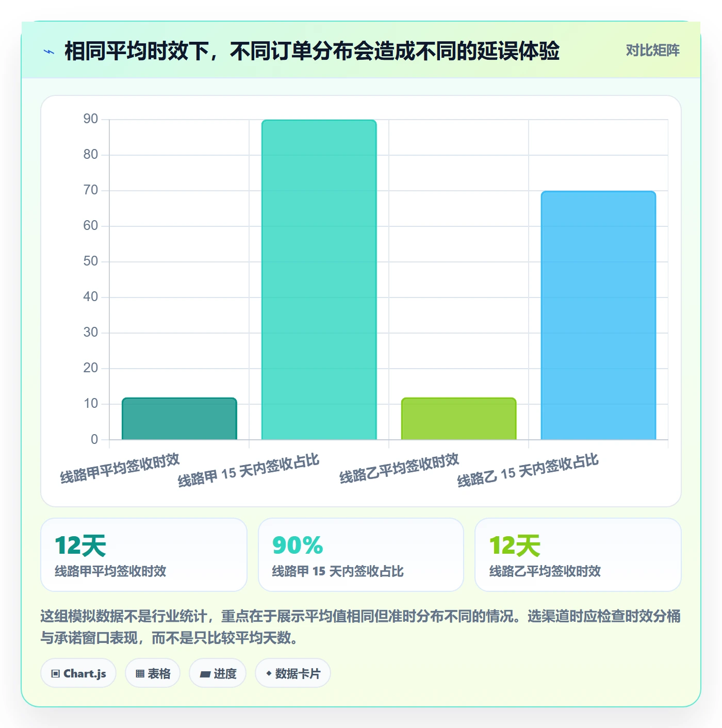Click the green 线路乙平均签收时效 bar

(459, 419)
